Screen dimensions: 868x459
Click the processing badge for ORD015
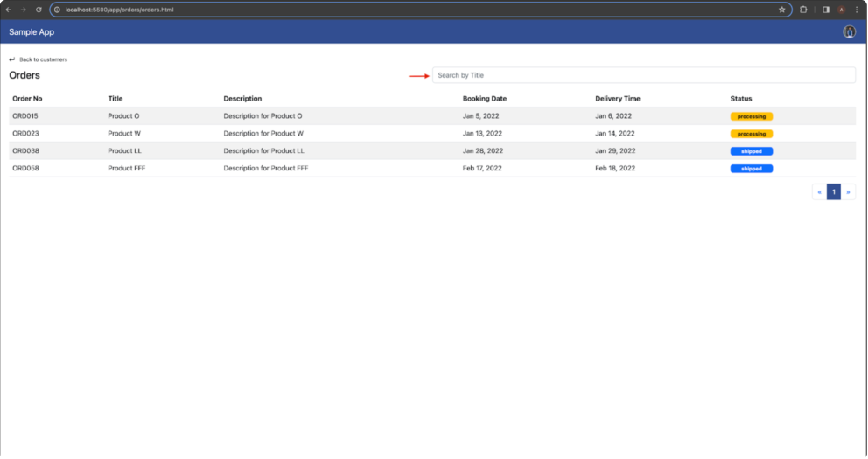[752, 116]
